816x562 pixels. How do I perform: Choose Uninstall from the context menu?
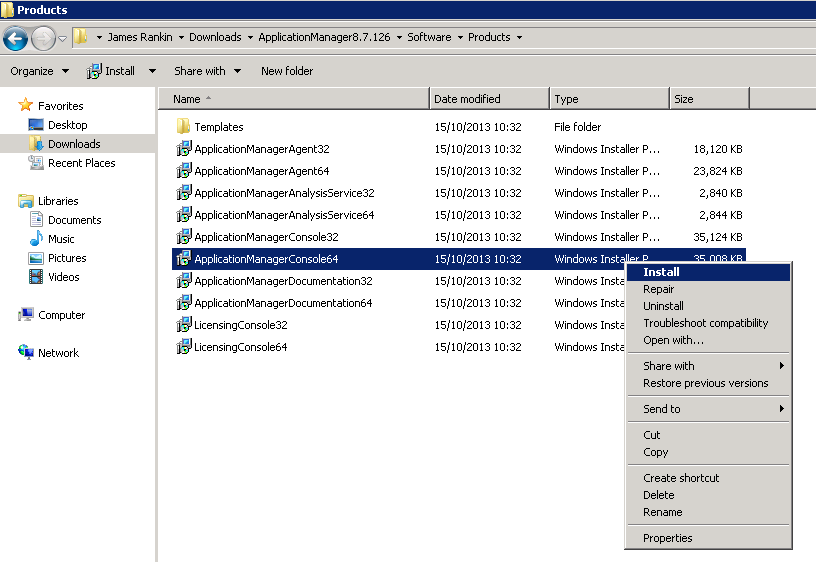point(708,306)
